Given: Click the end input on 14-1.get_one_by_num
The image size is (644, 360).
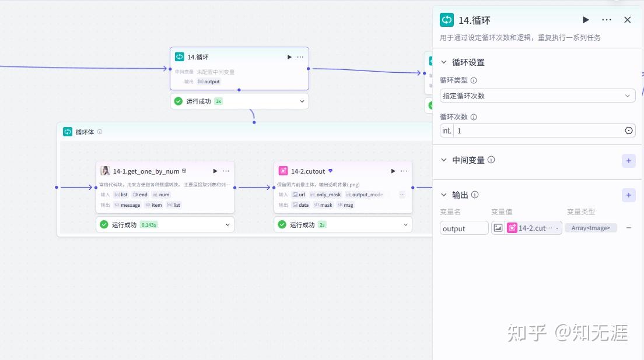Looking at the screenshot, I should point(140,195).
